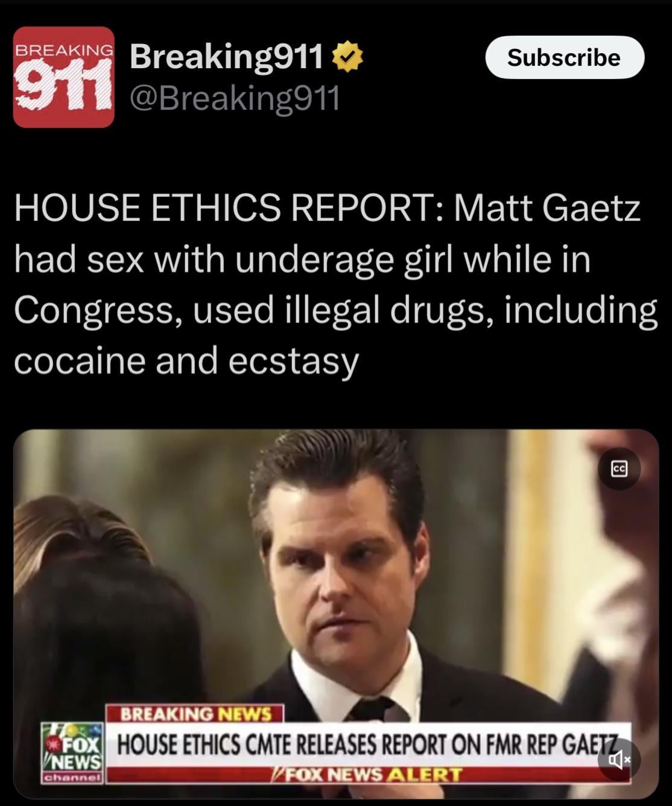Unmute the video using the speaker icon
Screen dimensions: 672x806
pyautogui.click(x=619, y=760)
